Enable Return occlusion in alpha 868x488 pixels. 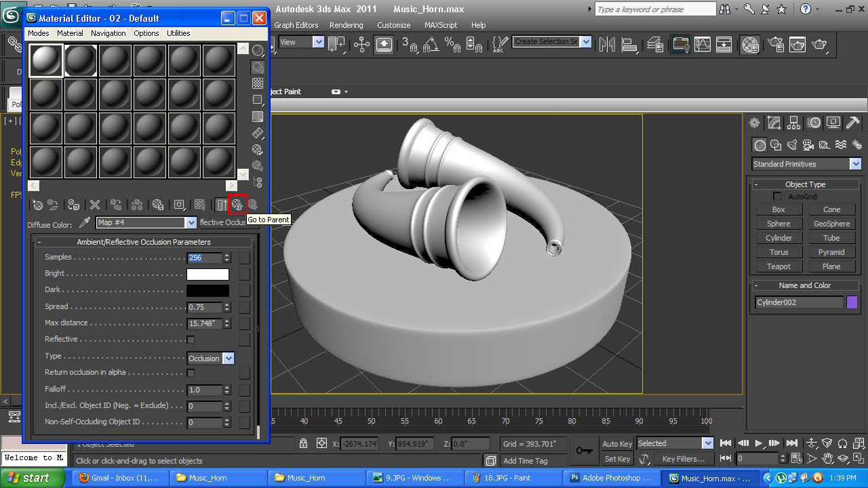point(191,373)
